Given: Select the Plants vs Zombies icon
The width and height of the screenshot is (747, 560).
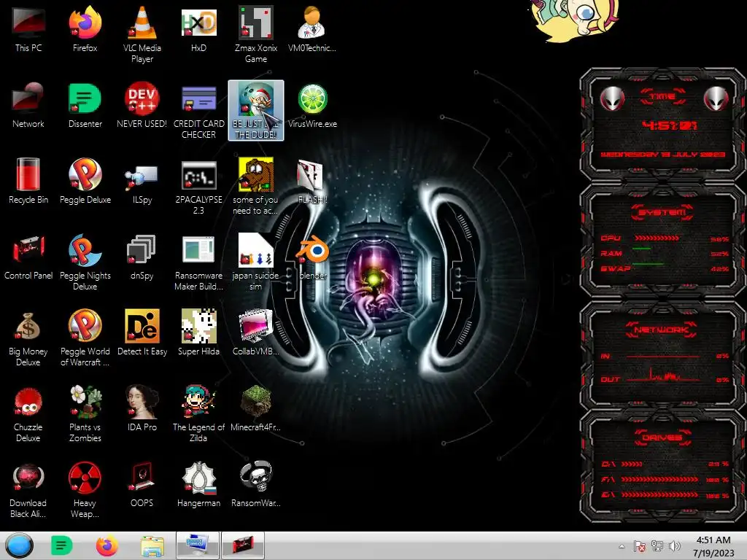Looking at the screenshot, I should click(x=85, y=413).
